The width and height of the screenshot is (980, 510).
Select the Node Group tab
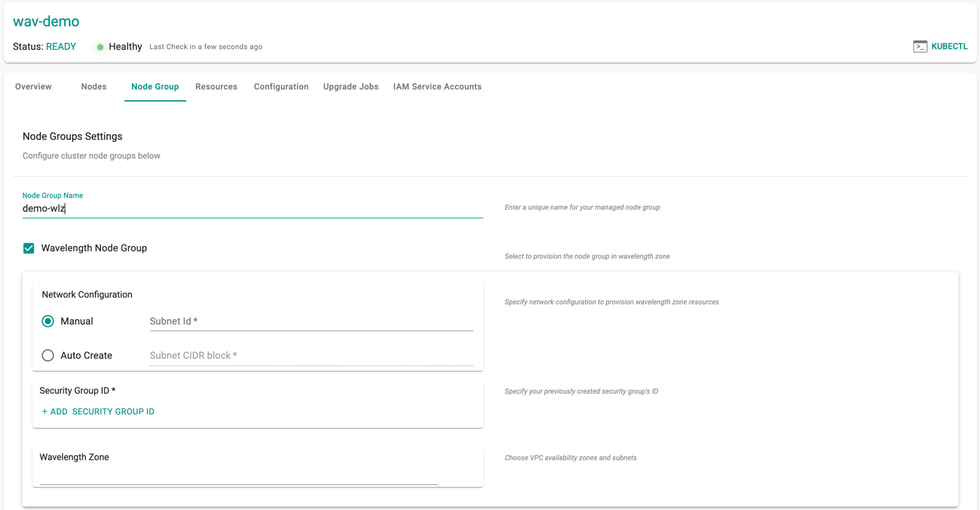[155, 87]
